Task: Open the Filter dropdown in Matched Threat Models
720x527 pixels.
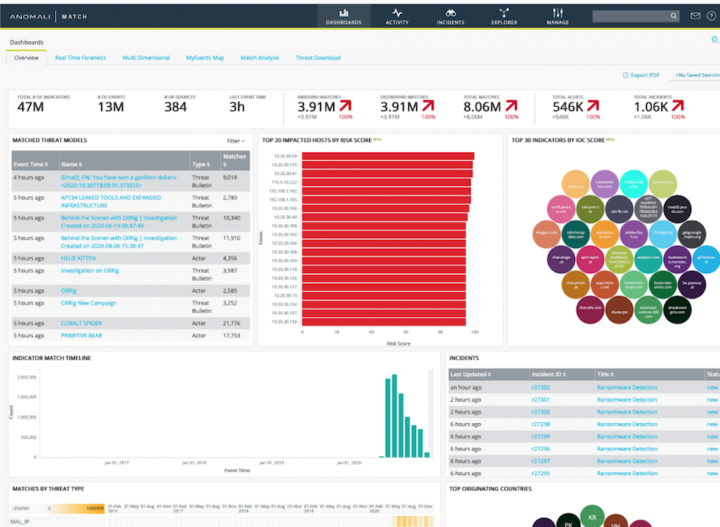Action: [x=236, y=141]
